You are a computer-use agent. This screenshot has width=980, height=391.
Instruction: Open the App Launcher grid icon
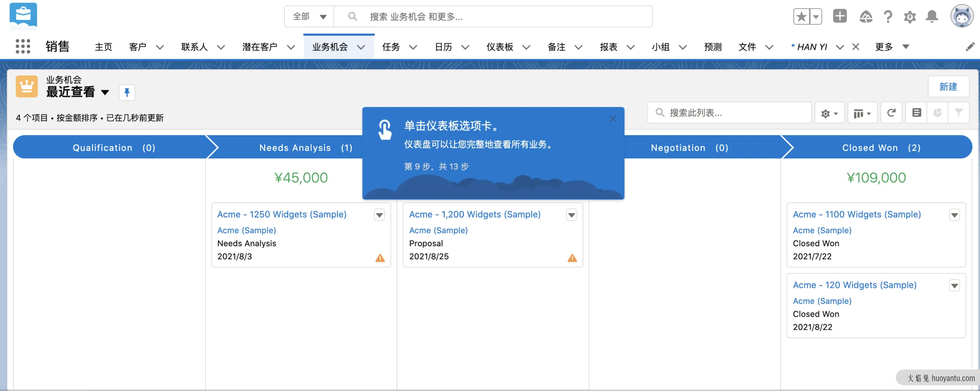23,46
